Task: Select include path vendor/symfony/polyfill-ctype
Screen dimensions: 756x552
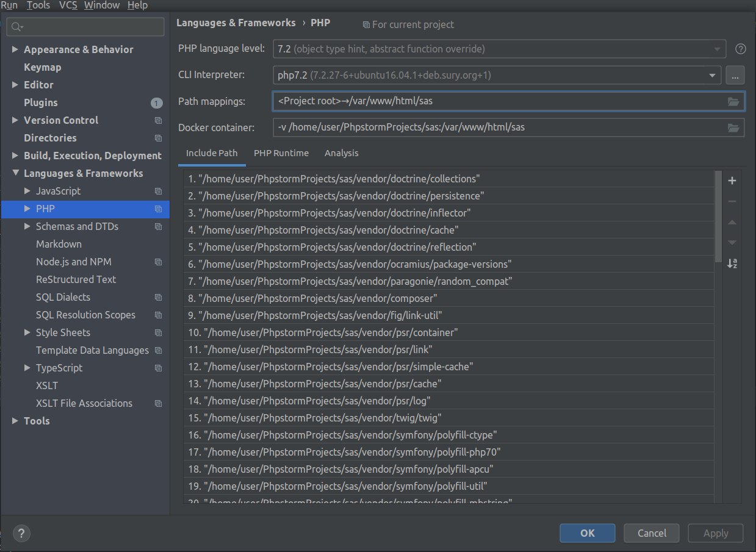Action: click(448, 435)
